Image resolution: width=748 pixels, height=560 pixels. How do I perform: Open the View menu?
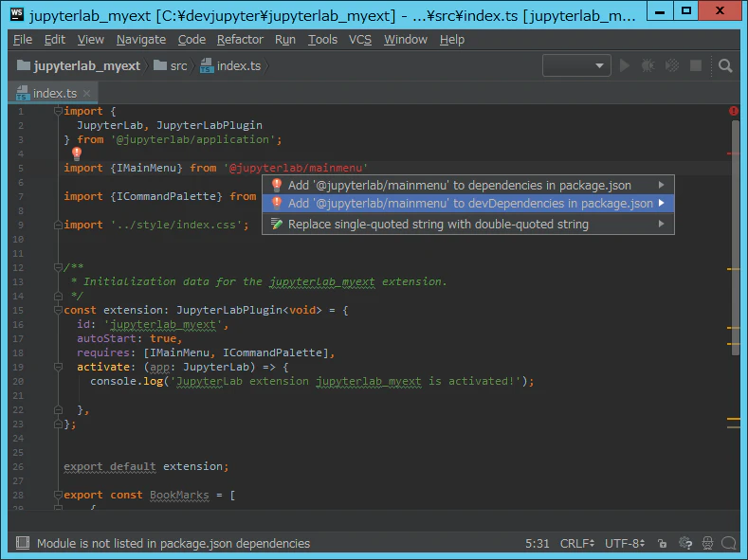coord(91,40)
